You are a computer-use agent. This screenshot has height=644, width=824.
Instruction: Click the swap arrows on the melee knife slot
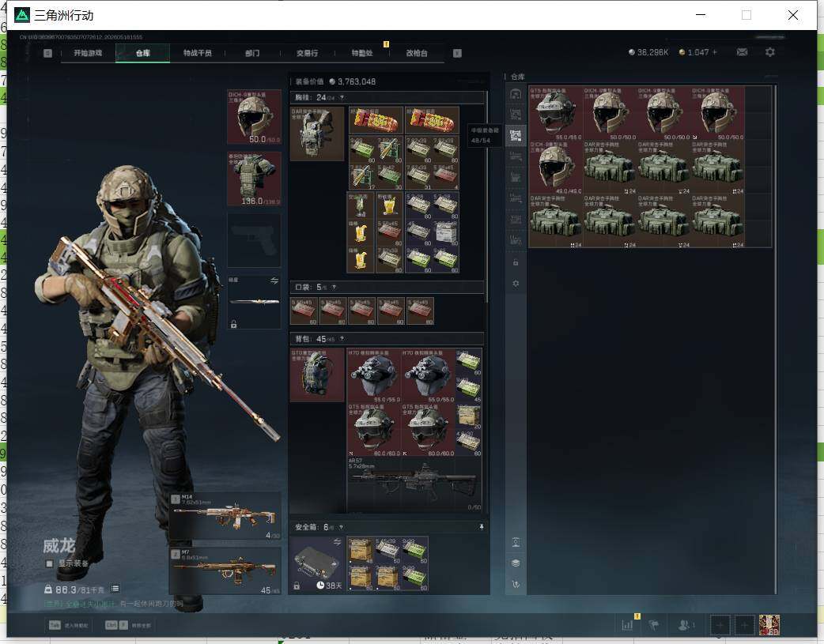tap(274, 281)
